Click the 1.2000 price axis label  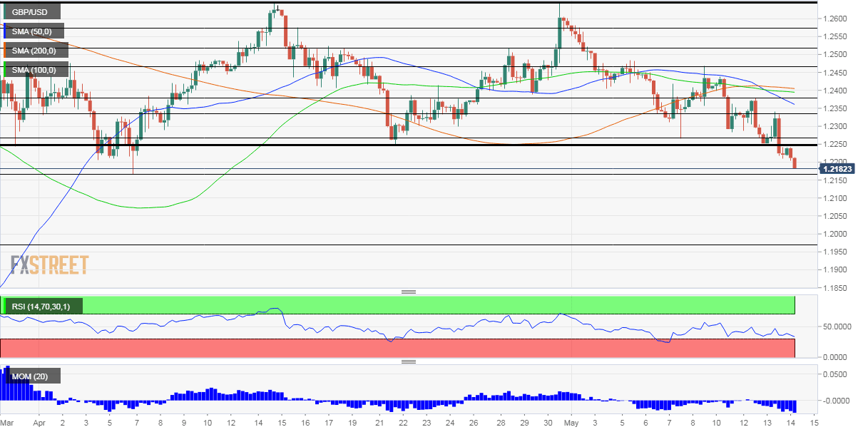click(x=835, y=235)
